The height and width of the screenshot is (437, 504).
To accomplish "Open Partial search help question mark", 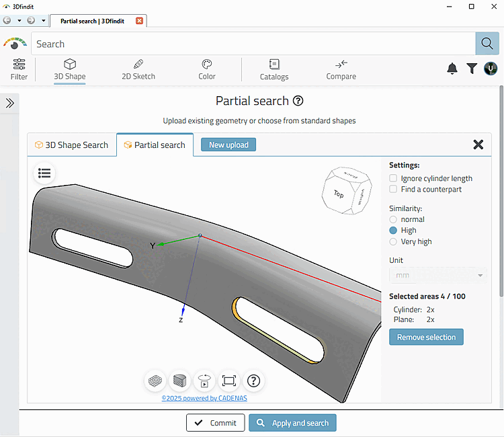I will pos(298,101).
